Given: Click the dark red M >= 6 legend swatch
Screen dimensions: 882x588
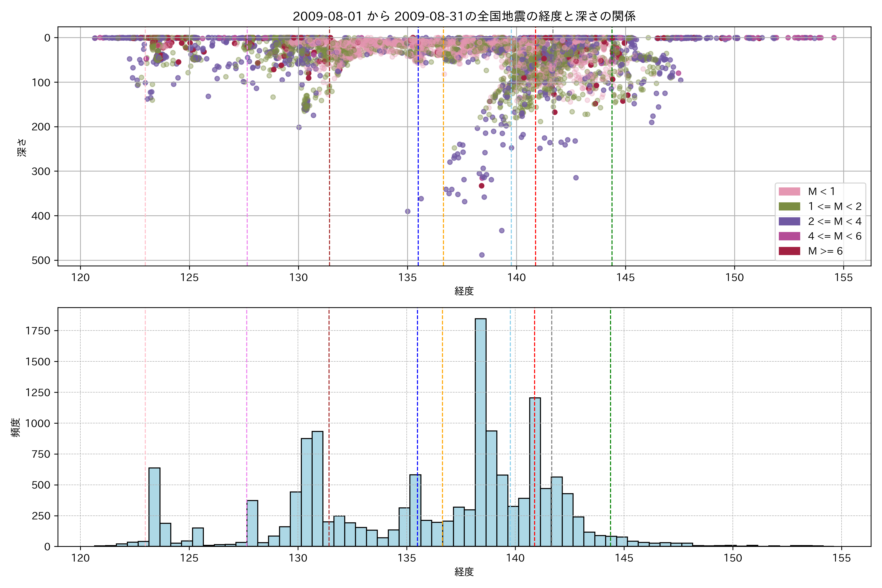Looking at the screenshot, I should [789, 251].
